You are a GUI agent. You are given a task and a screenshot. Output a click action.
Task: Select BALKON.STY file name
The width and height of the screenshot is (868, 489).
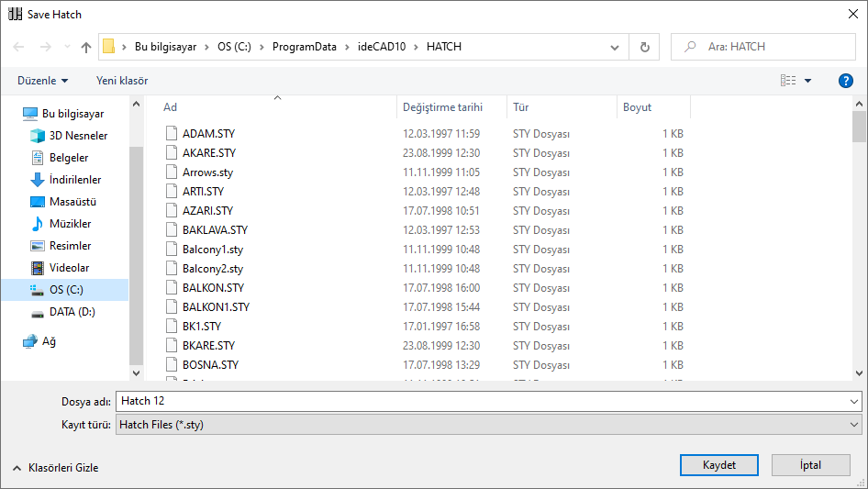click(213, 288)
